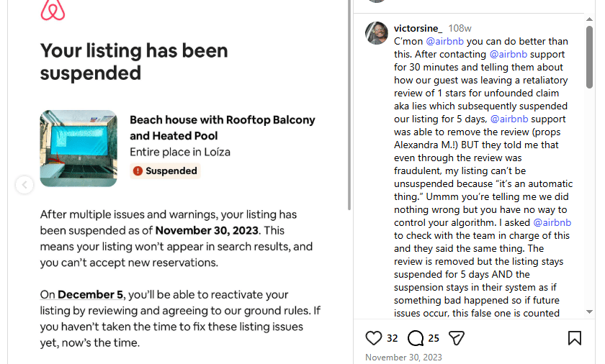View the 32 likes count
The width and height of the screenshot is (605, 364).
pos(392,338)
